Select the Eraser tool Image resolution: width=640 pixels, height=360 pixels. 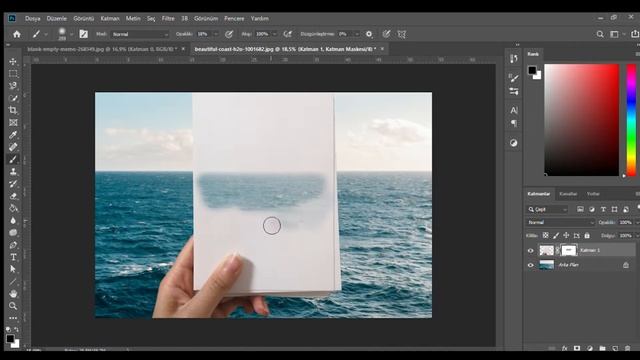[13, 196]
